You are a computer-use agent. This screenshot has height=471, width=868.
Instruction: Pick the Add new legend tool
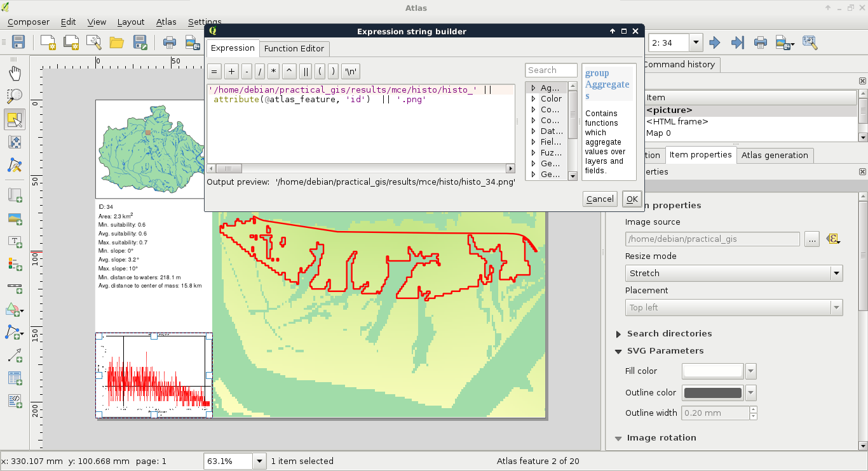pos(15,263)
